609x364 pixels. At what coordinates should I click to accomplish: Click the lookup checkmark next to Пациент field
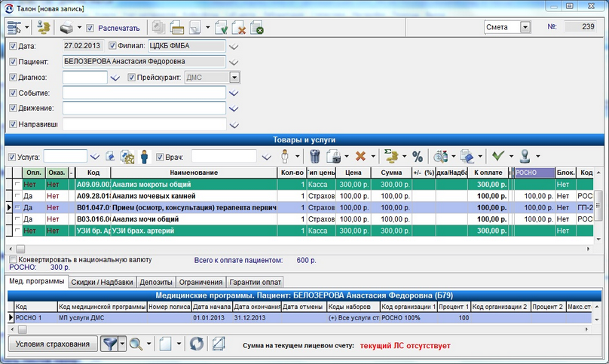(234, 62)
